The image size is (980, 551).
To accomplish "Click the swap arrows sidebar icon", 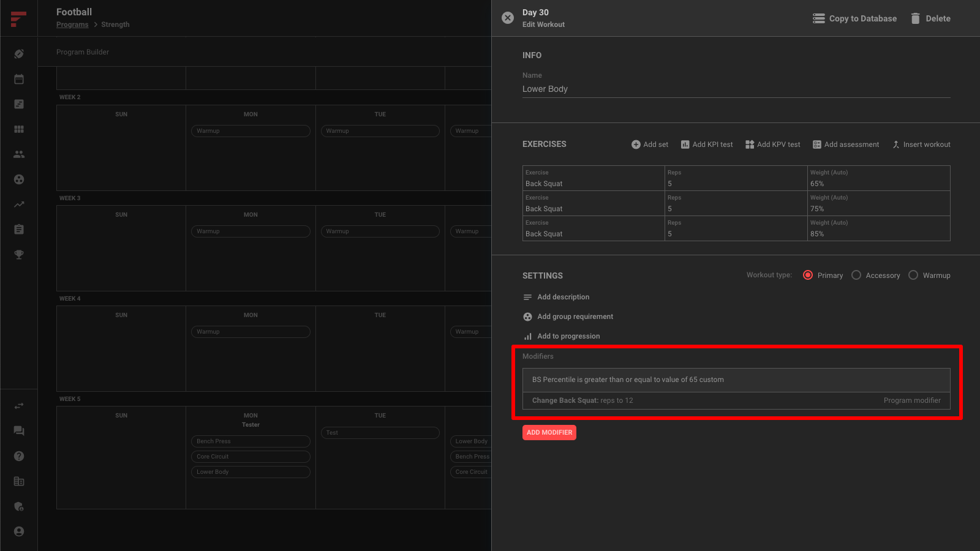I will [19, 406].
